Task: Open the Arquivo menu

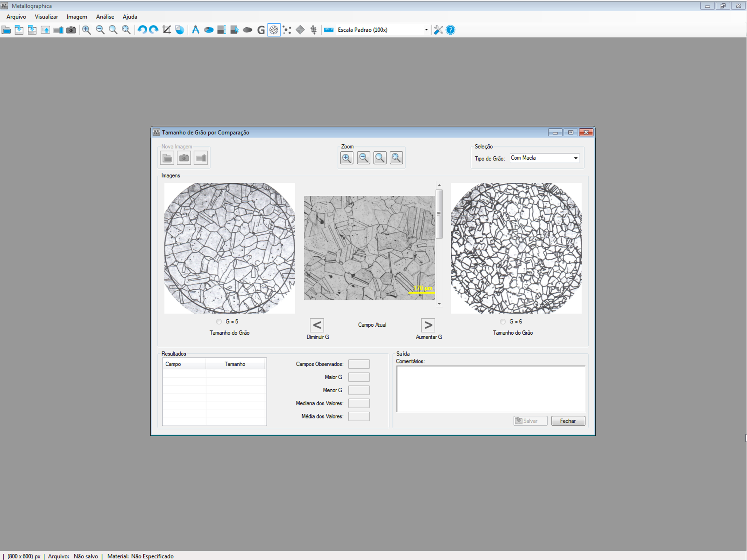Action: tap(16, 17)
